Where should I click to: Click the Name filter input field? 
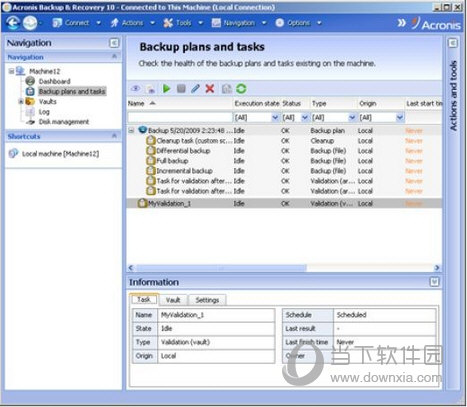pyautogui.click(x=180, y=117)
